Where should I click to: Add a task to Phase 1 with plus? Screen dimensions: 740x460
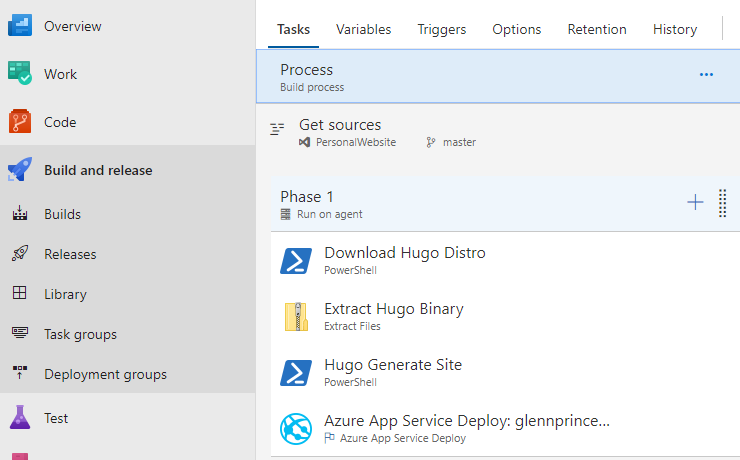[x=695, y=202]
